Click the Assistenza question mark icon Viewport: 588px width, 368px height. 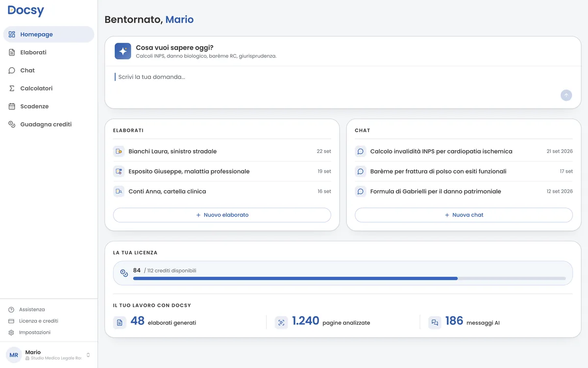[11, 310]
